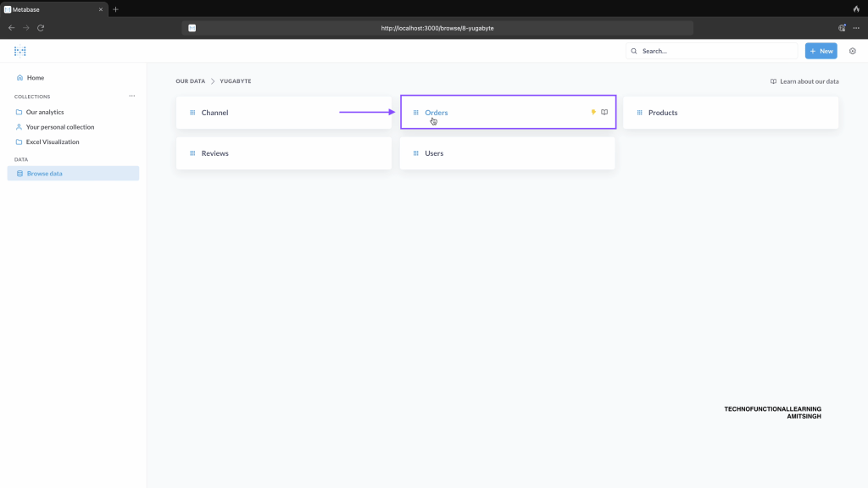Viewport: 868px width, 488px height.
Task: Click the New button
Action: (821, 51)
